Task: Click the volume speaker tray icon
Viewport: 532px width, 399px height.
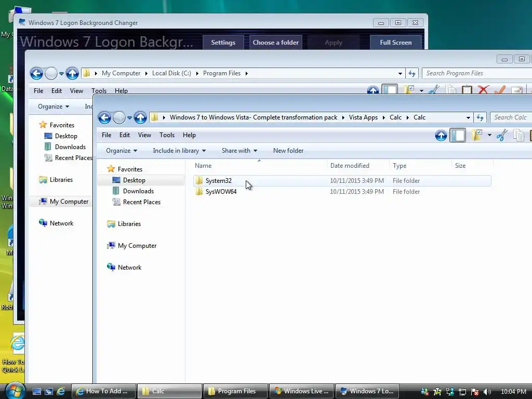Action: [x=487, y=392]
